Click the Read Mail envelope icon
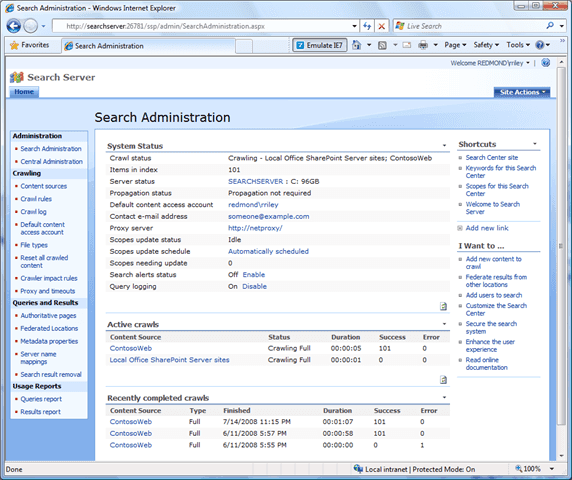Screen dimensions: 572x480 407,45
